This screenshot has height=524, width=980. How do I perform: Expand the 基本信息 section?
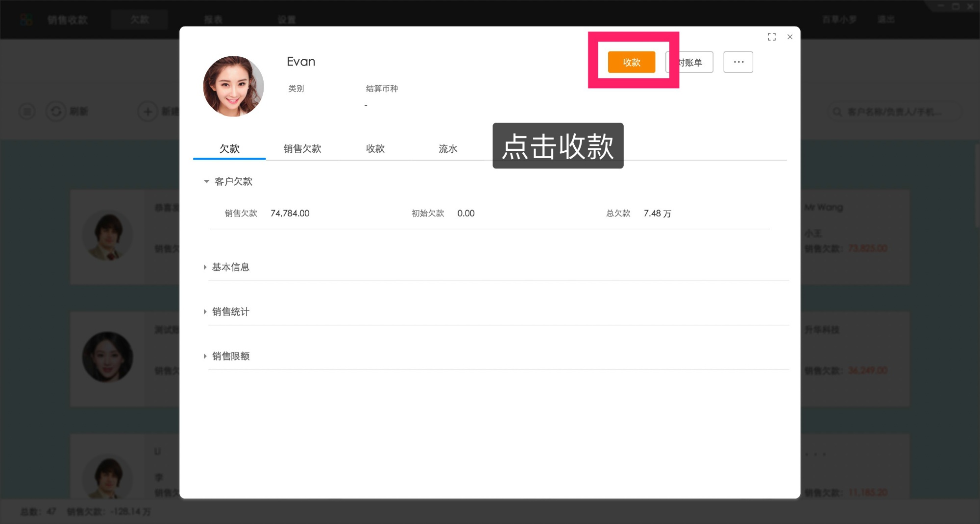(x=205, y=267)
